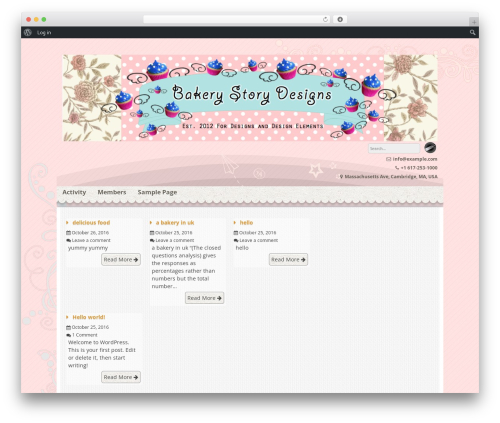This screenshot has height=423, width=500.
Task: Open the '1 Comment' link
Action: tap(85, 335)
